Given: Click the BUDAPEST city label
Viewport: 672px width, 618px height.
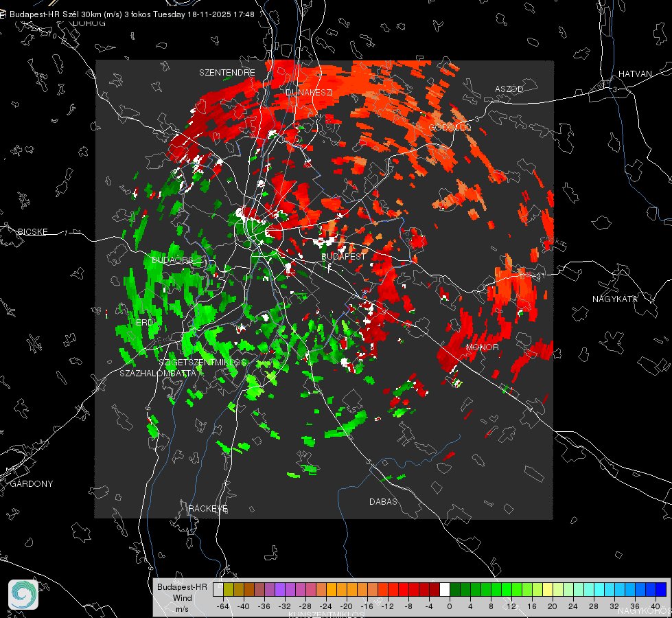Looking at the screenshot, I should (x=343, y=256).
